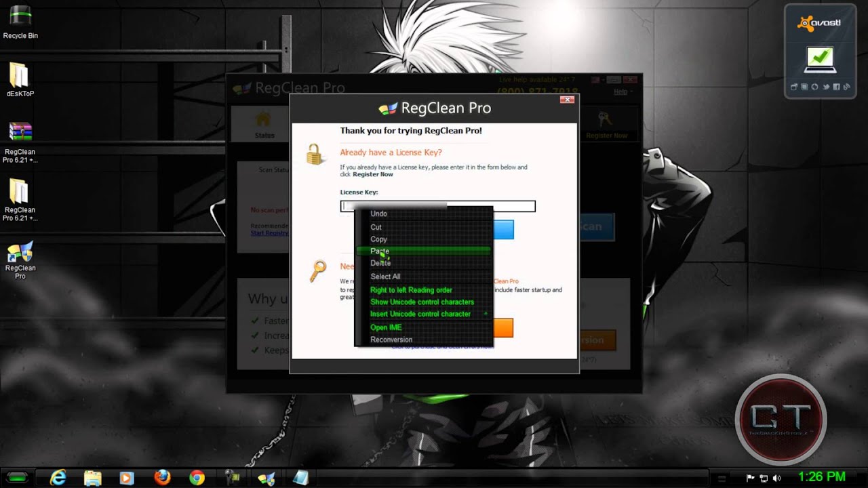The height and width of the screenshot is (488, 868).
Task: Choose Copy from the context menu
Action: (424, 239)
